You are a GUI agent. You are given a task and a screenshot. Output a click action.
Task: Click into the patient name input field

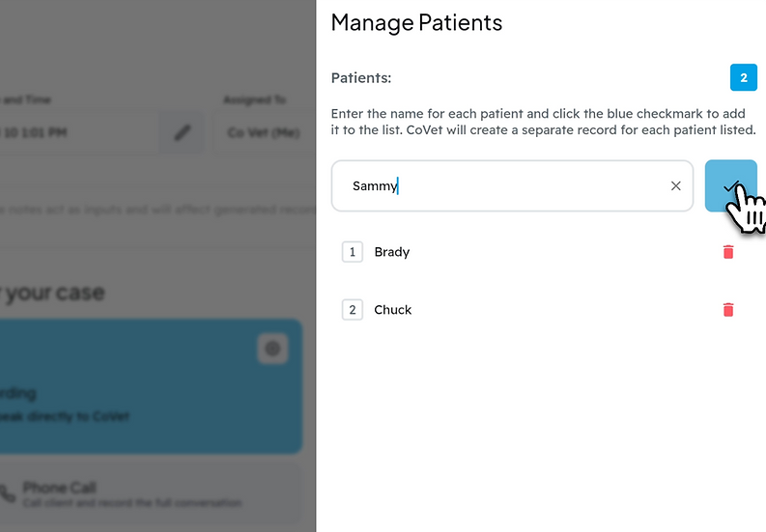512,185
